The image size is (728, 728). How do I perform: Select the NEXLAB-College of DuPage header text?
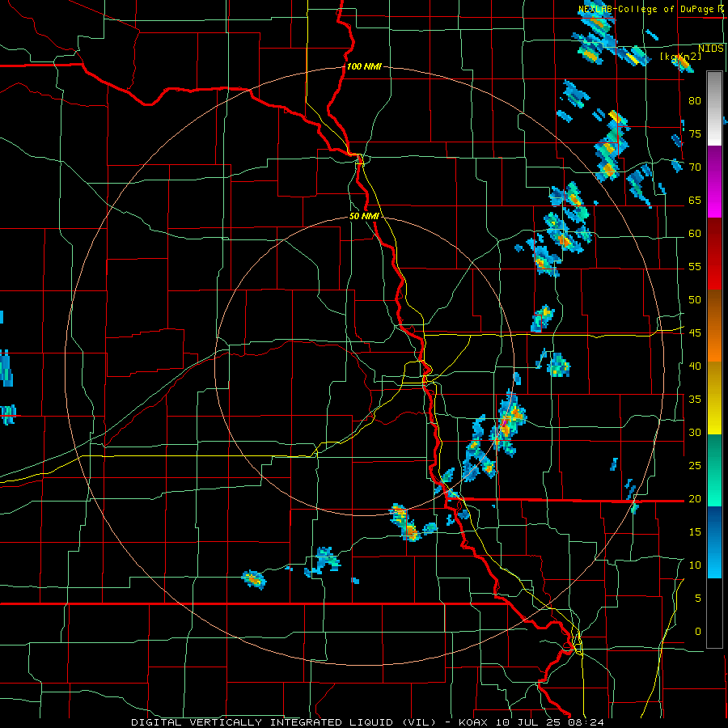pos(648,9)
